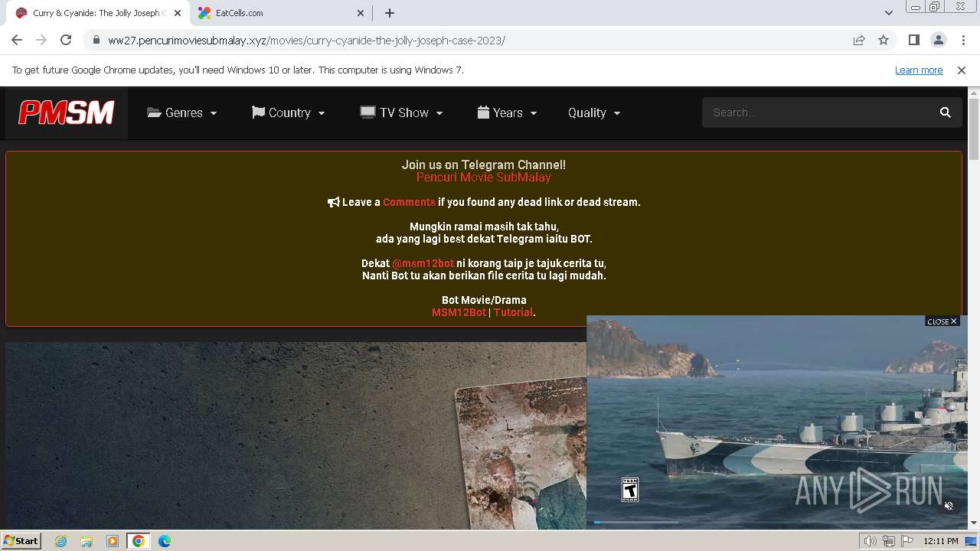Expand the Genres menu
The height and width of the screenshot is (551, 980).
[x=182, y=112]
